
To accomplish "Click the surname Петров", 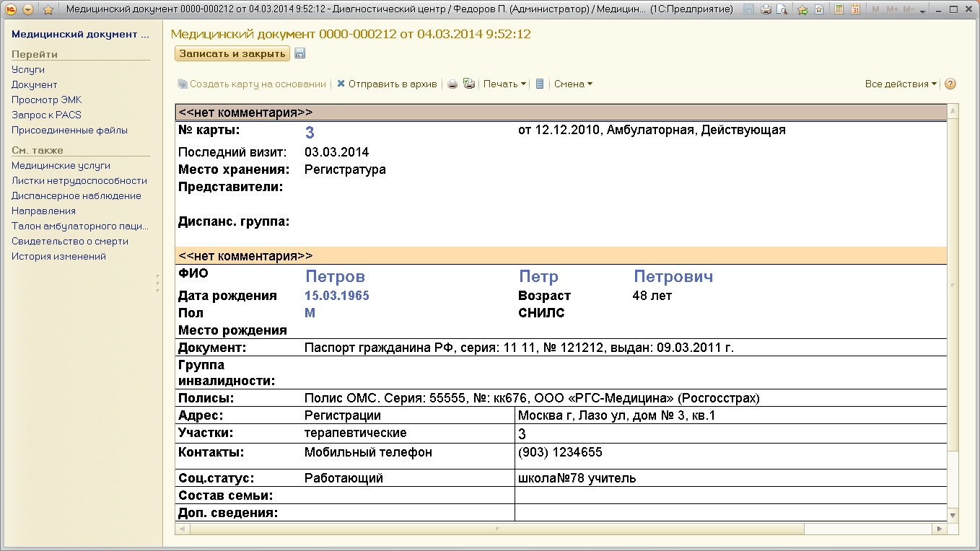I will (336, 277).
